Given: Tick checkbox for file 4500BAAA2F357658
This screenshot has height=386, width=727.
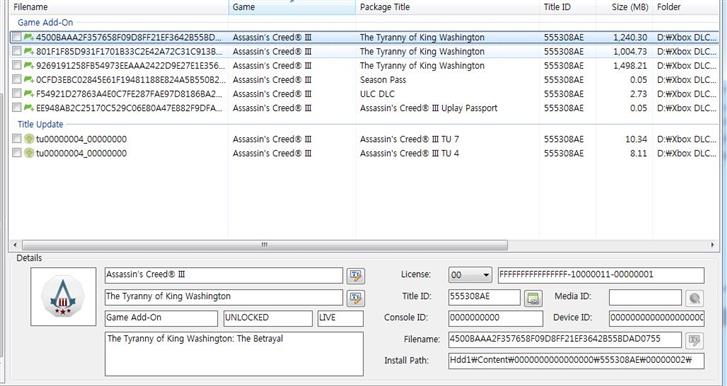Looking at the screenshot, I should point(17,37).
